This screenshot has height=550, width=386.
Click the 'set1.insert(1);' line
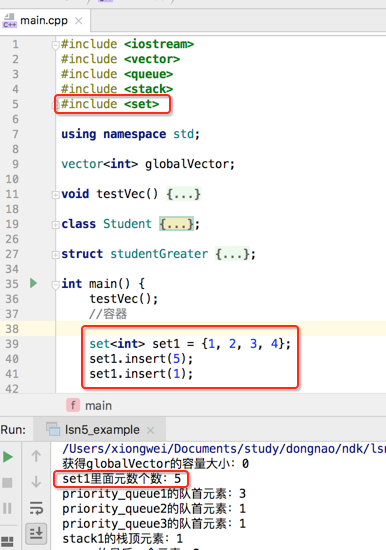141,374
